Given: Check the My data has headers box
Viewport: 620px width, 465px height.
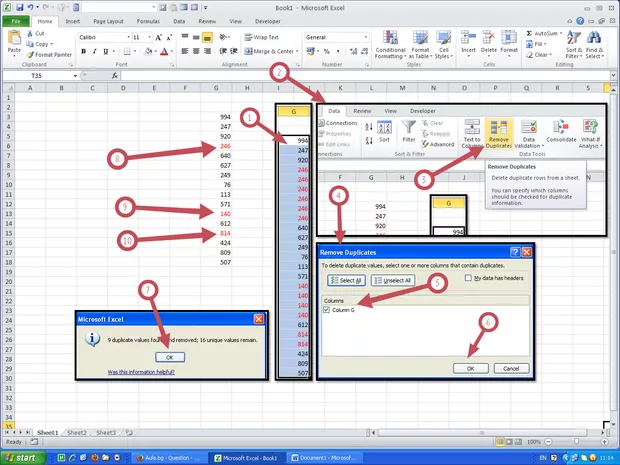Looking at the screenshot, I should point(468,278).
